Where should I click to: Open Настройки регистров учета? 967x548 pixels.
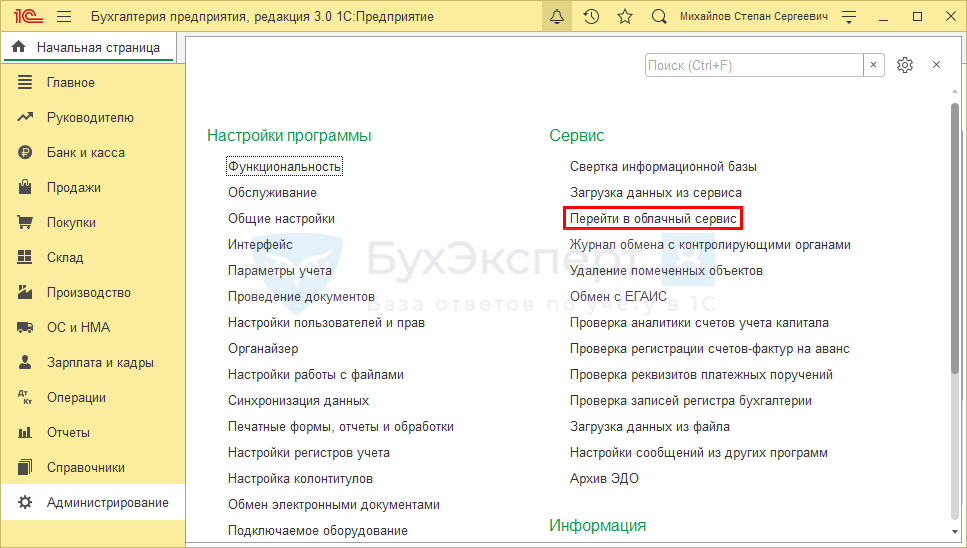pos(308,452)
